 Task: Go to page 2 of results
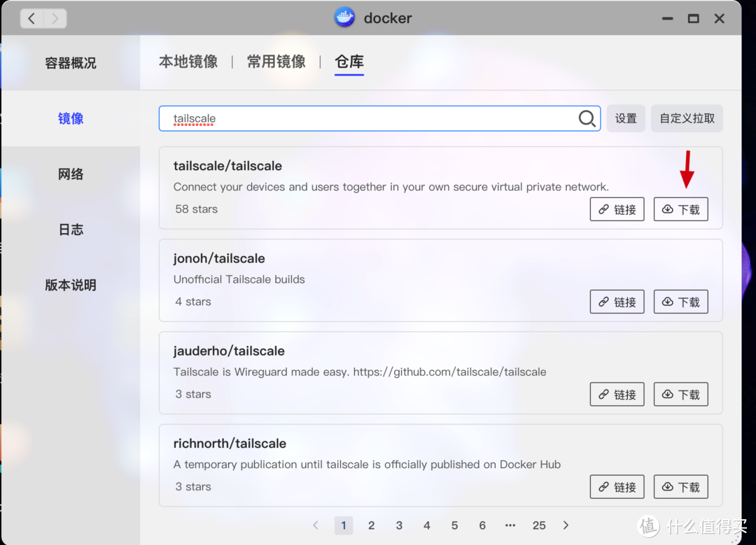coord(371,525)
